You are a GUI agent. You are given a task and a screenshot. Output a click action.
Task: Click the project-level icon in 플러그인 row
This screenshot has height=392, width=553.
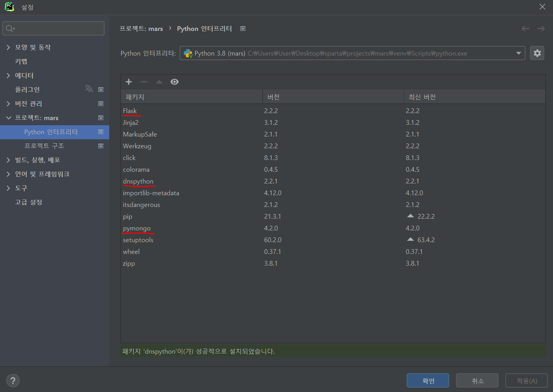101,90
